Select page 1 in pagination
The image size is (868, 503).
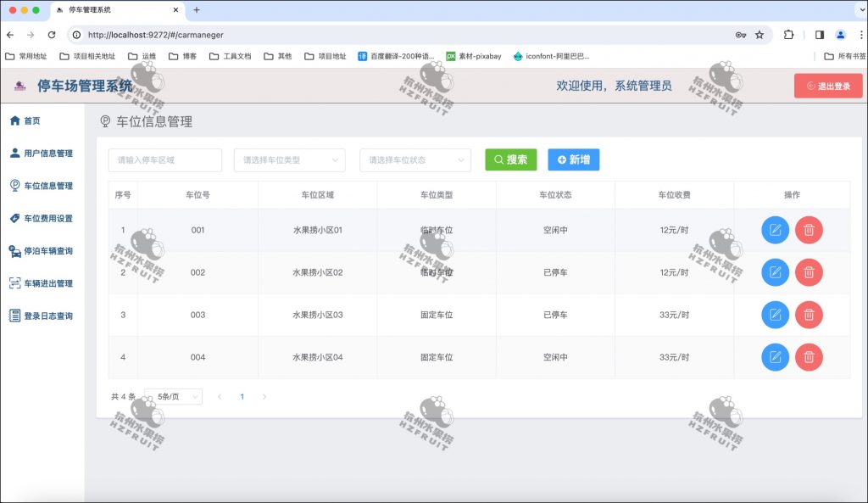(x=242, y=396)
